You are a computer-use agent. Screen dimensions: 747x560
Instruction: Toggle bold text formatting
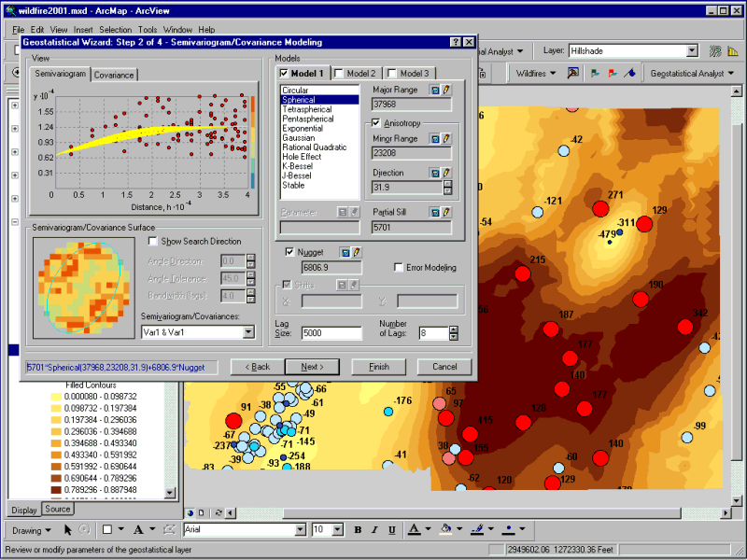(358, 529)
